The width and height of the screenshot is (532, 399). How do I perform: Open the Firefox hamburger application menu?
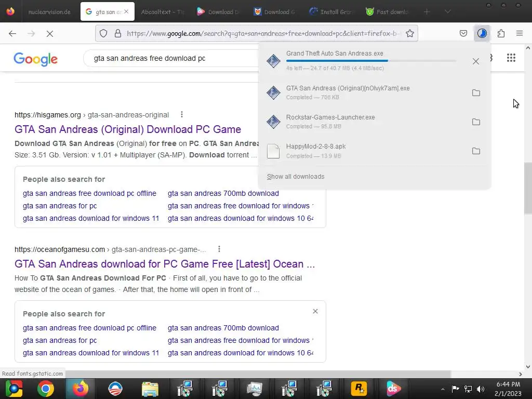[x=520, y=33]
